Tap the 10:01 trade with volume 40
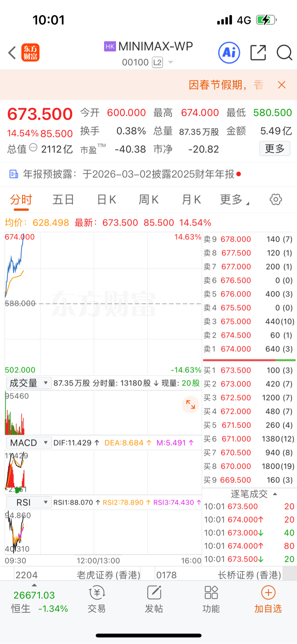This screenshot has width=297, height=644. coord(249,533)
